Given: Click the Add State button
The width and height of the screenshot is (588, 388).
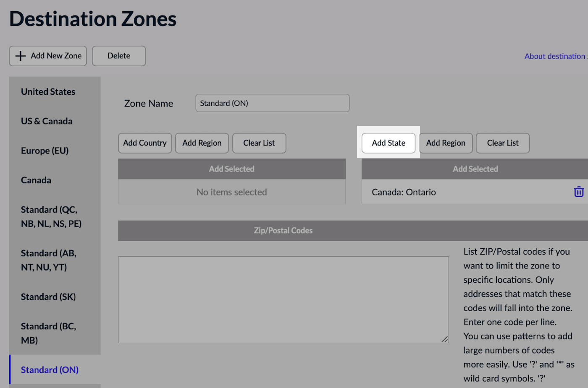Looking at the screenshot, I should tap(388, 143).
